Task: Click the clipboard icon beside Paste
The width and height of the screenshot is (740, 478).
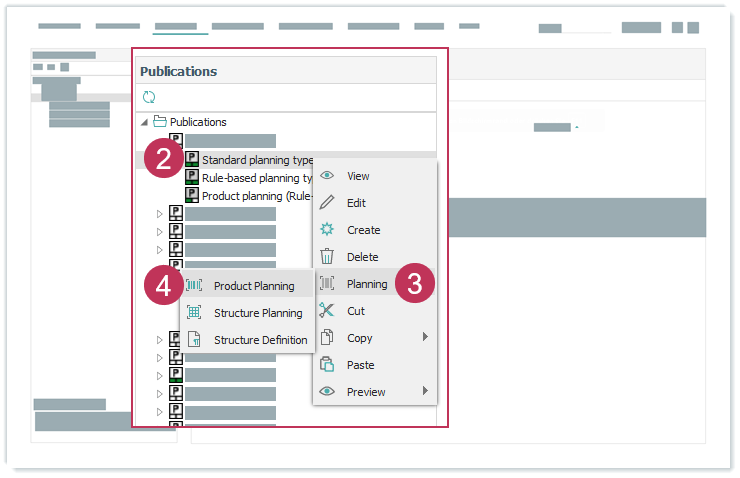Action: pyautogui.click(x=326, y=365)
